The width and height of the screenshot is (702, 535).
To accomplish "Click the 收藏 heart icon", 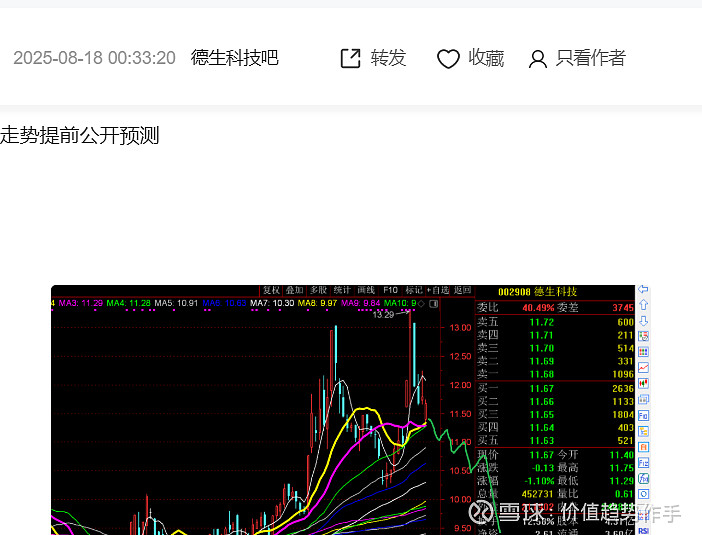I will click(448, 59).
